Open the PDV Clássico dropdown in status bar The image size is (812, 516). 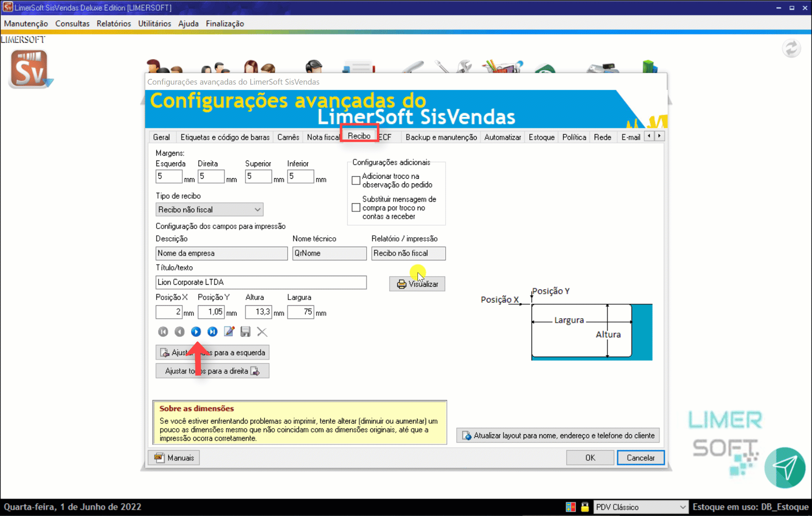[x=641, y=507]
